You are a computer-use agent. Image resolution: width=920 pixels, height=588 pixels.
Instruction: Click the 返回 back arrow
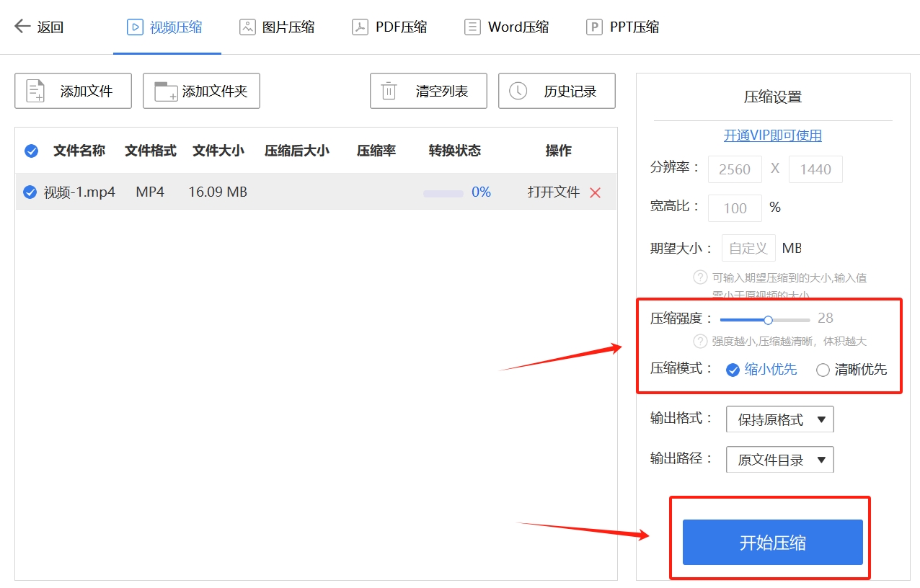pos(22,26)
